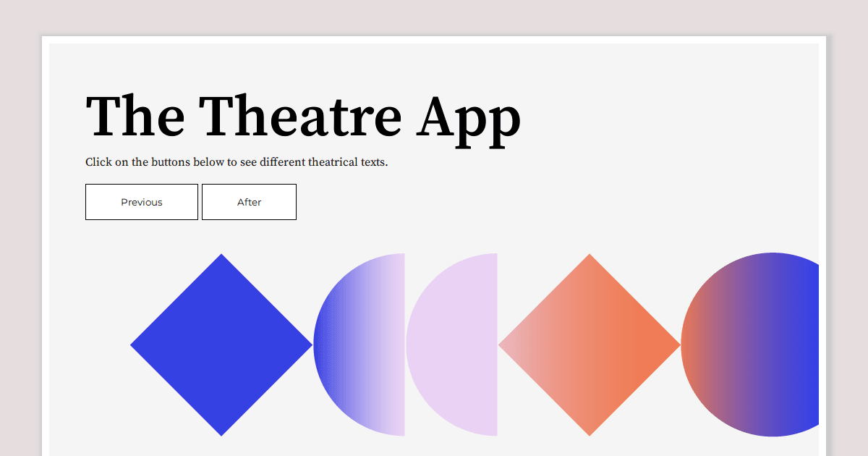Click the instruction text below the title
Viewport: 868px width, 456px height.
coord(237,162)
